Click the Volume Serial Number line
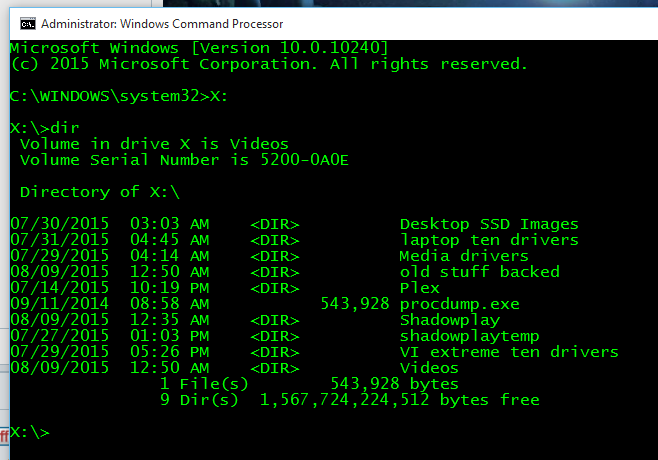658x460 pixels. tap(184, 160)
